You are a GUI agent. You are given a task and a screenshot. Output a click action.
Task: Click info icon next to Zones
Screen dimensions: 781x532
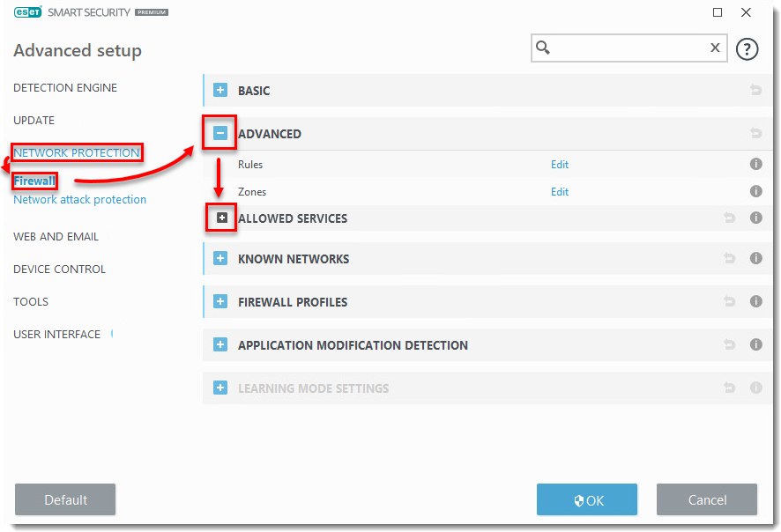click(755, 192)
